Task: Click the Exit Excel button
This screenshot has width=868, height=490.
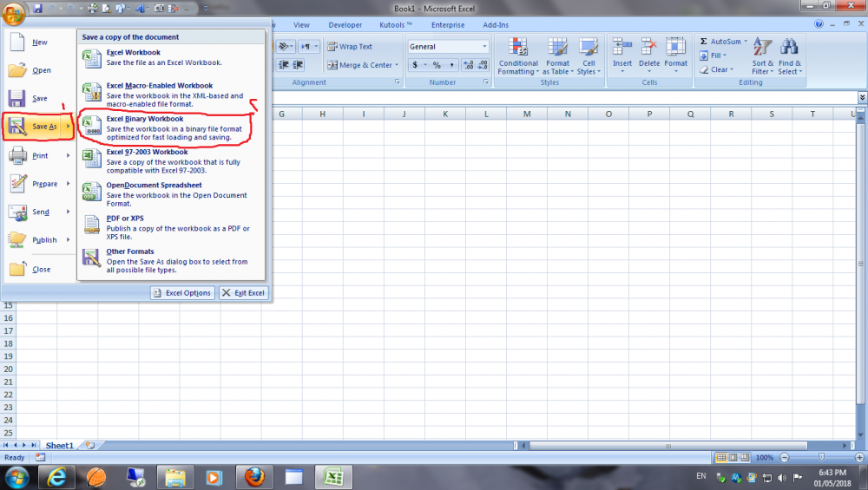Action: pyautogui.click(x=244, y=293)
